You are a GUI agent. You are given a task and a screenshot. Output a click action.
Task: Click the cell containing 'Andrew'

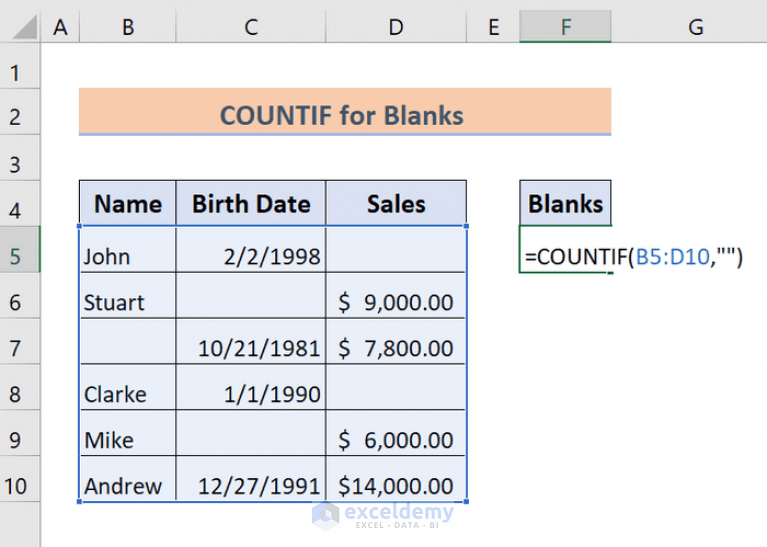click(128, 479)
